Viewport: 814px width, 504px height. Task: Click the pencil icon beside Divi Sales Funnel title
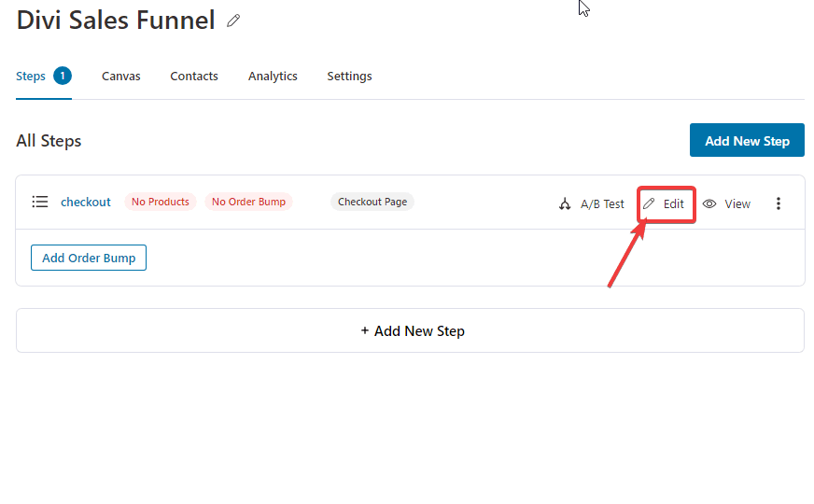(x=233, y=21)
